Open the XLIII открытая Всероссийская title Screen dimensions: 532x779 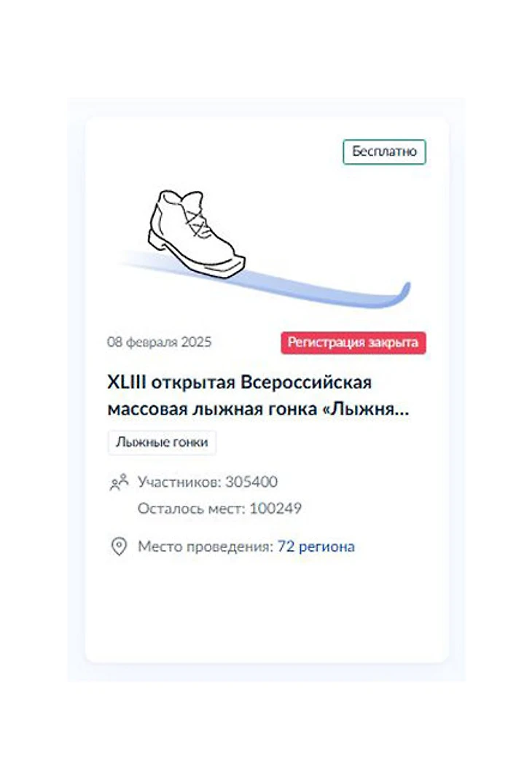coord(240,383)
